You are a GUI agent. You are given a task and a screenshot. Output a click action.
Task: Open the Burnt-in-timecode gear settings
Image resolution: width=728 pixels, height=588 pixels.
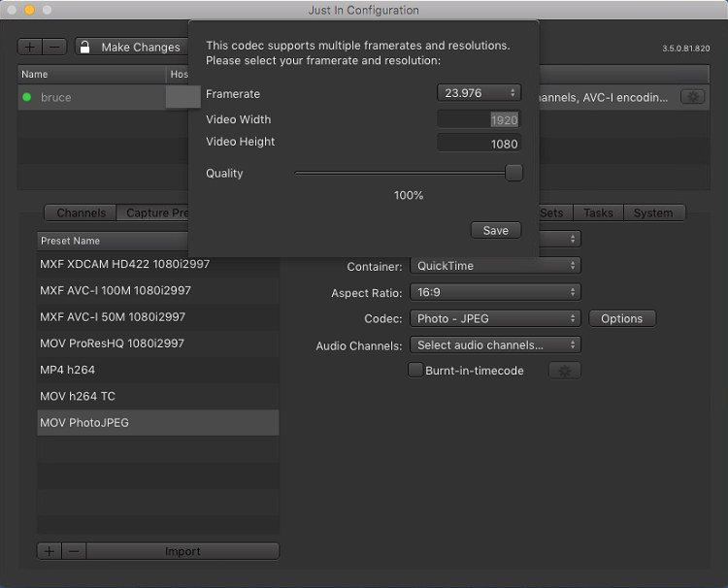click(565, 371)
